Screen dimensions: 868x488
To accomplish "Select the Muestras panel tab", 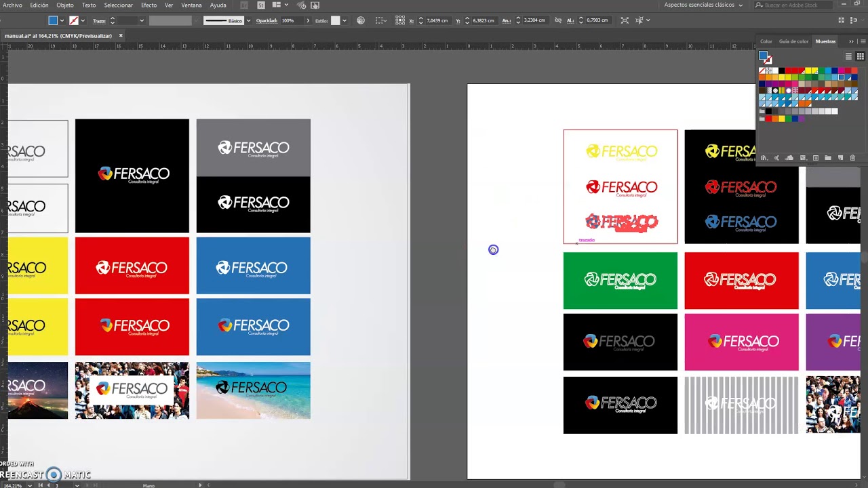I will [x=825, y=41].
